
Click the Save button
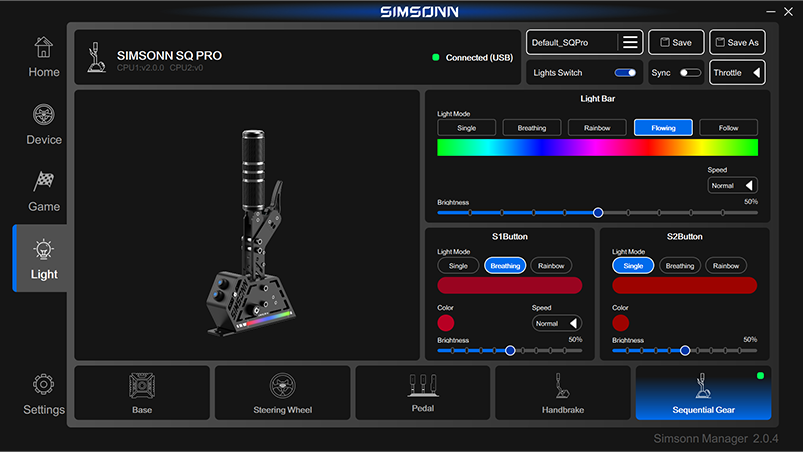[x=676, y=42]
